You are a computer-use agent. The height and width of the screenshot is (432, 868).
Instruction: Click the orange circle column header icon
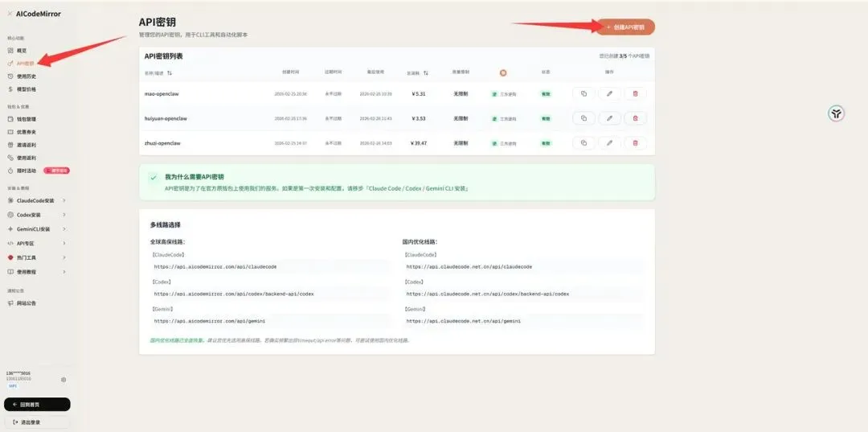pos(502,72)
